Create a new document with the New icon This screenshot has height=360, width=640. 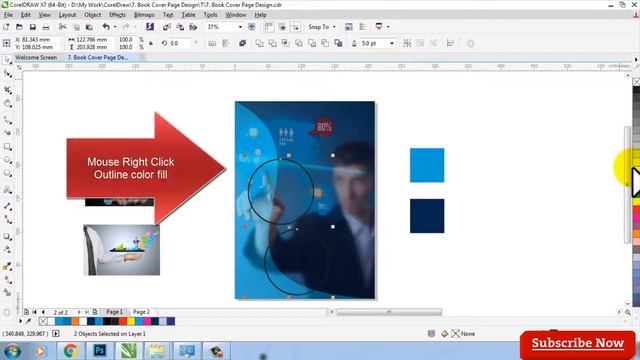(x=6, y=27)
